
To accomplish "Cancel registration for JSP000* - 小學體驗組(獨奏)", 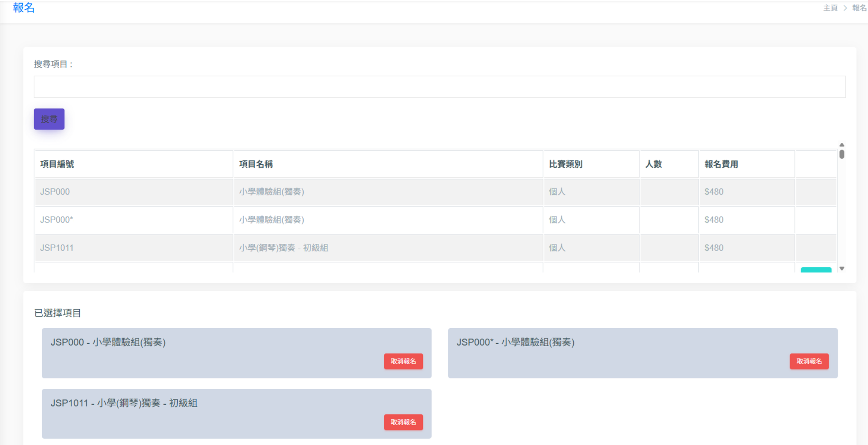I will pos(809,361).
